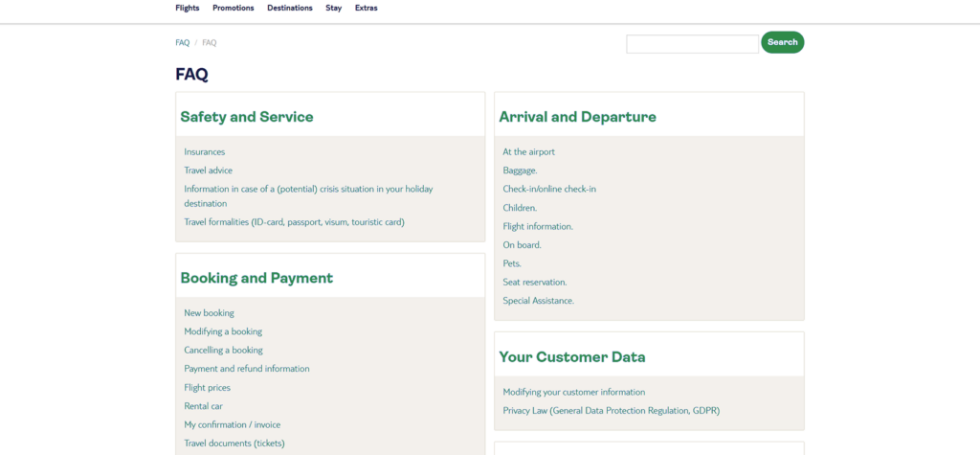Open the Privacy Law GDPR link
The image size is (980, 455).
pyautogui.click(x=611, y=411)
